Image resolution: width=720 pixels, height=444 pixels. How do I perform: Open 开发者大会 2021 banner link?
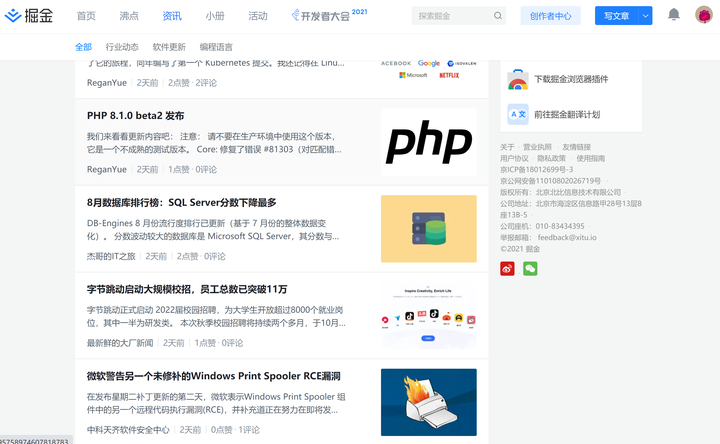pos(329,15)
